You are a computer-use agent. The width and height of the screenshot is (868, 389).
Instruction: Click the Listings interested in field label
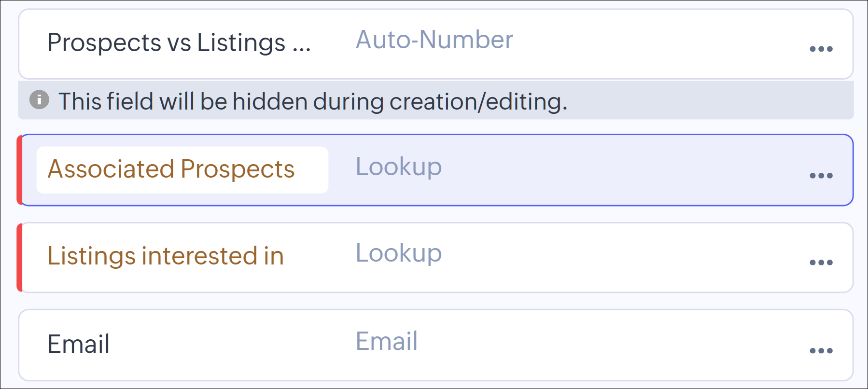tap(166, 256)
